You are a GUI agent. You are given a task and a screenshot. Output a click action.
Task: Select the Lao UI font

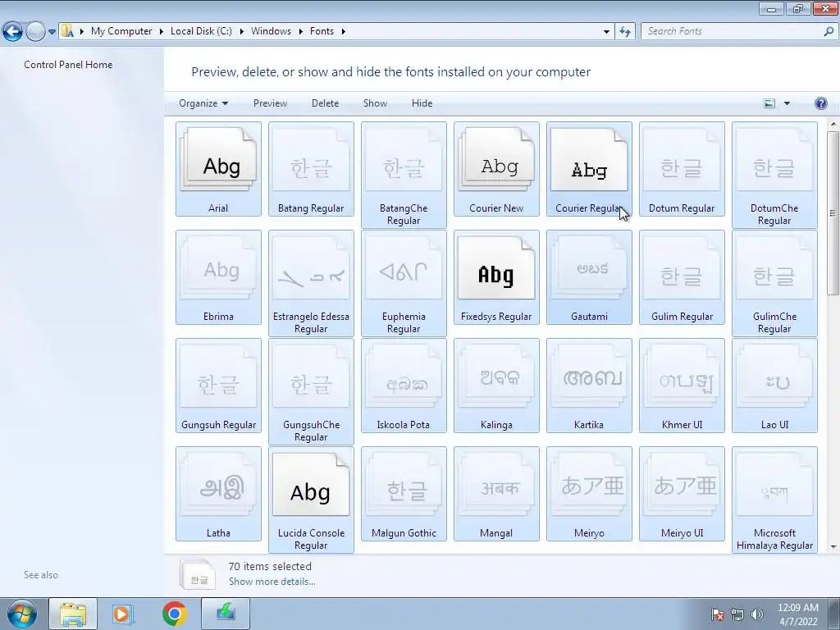[x=774, y=386]
